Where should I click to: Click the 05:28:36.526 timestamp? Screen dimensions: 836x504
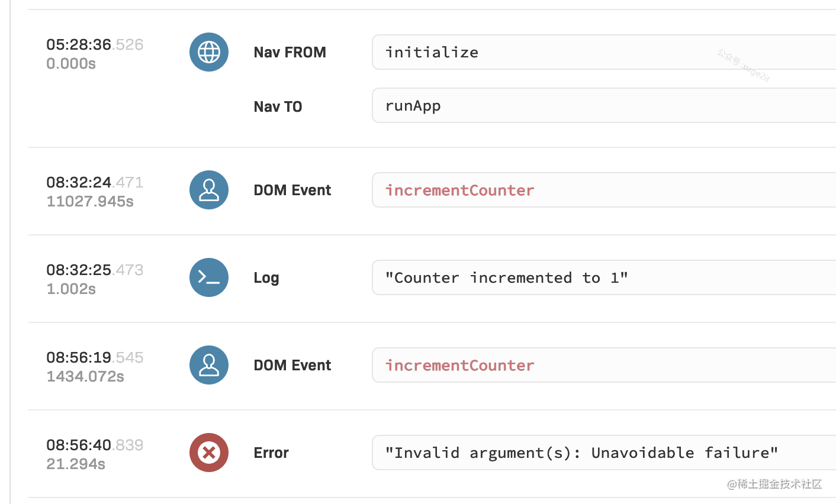point(95,44)
